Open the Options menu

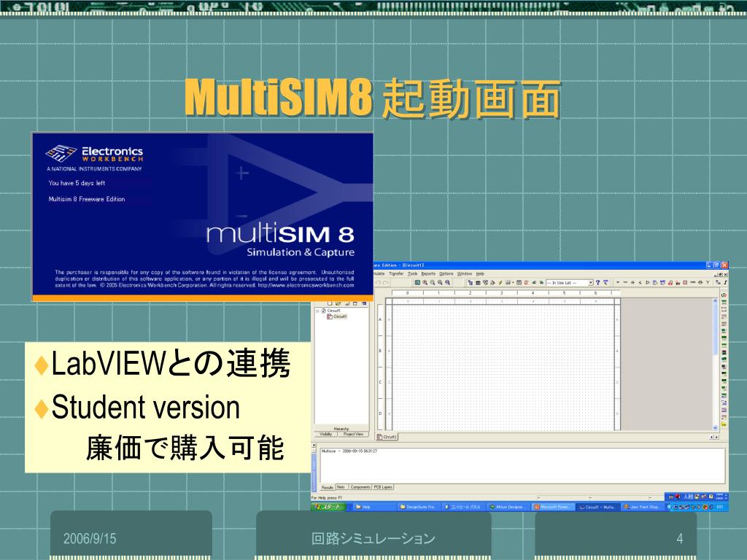[446, 274]
